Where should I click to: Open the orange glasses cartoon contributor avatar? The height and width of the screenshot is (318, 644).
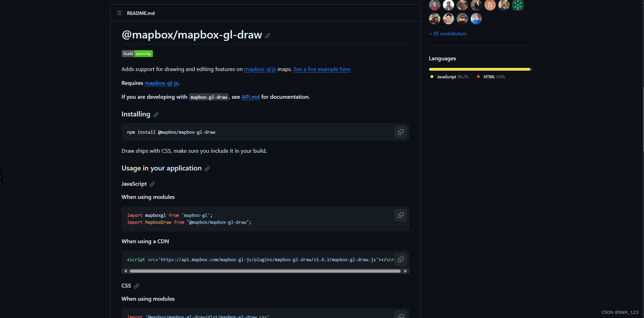490,5
